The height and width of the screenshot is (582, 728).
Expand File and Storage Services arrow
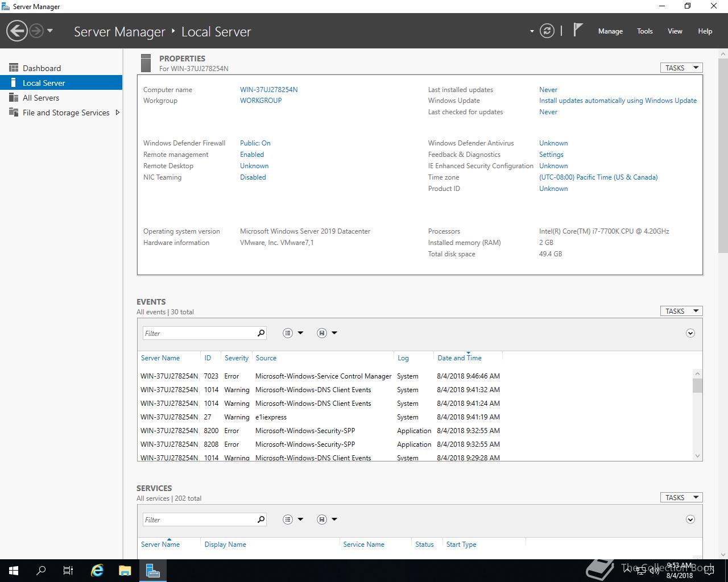click(117, 113)
